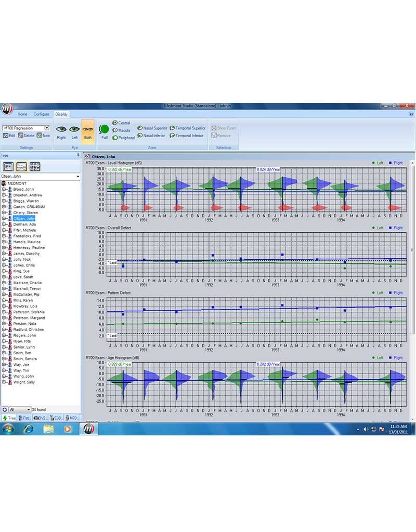This screenshot has height=532, width=416.
Task: Pin the Tree panel
Action: (x=79, y=155)
